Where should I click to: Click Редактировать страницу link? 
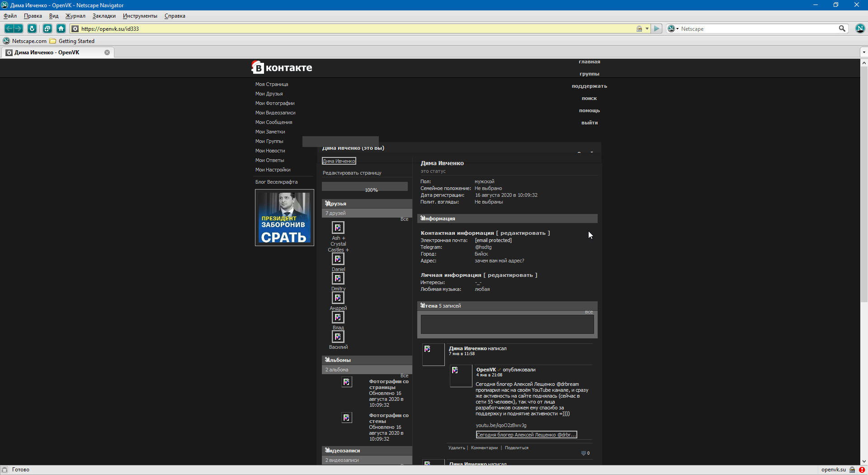pos(352,173)
